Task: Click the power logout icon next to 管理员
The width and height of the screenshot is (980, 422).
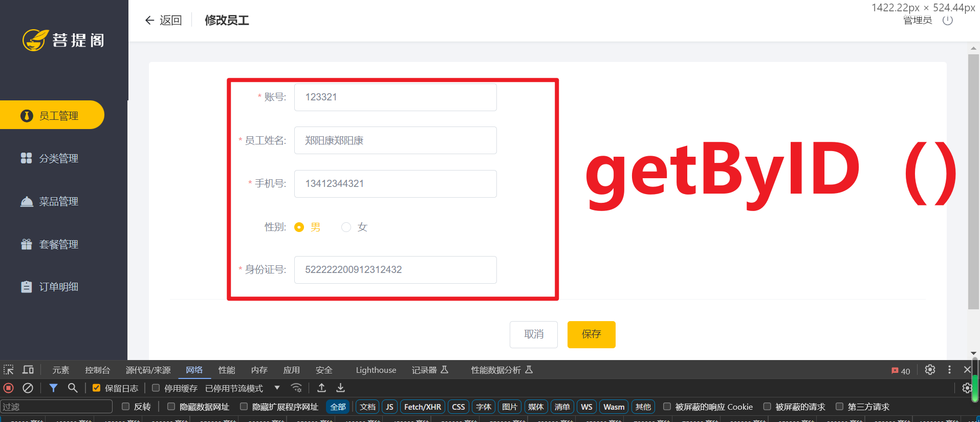Action: click(x=948, y=20)
